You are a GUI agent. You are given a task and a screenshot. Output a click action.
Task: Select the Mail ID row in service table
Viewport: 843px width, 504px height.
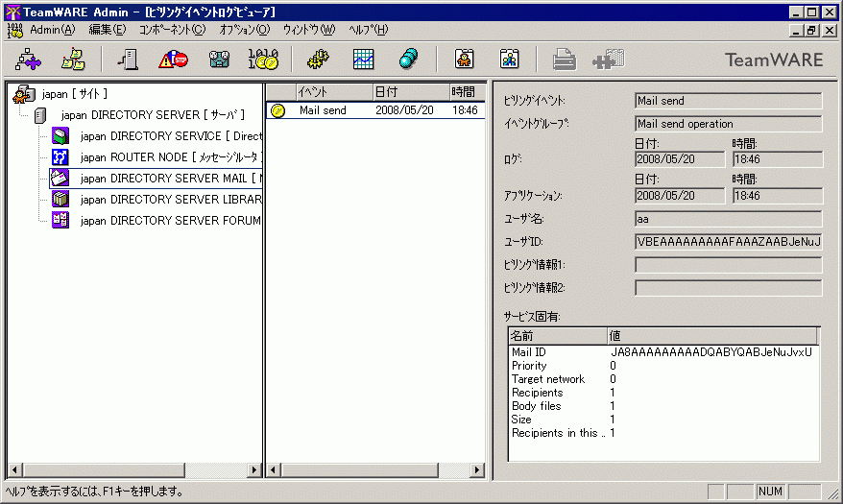663,352
